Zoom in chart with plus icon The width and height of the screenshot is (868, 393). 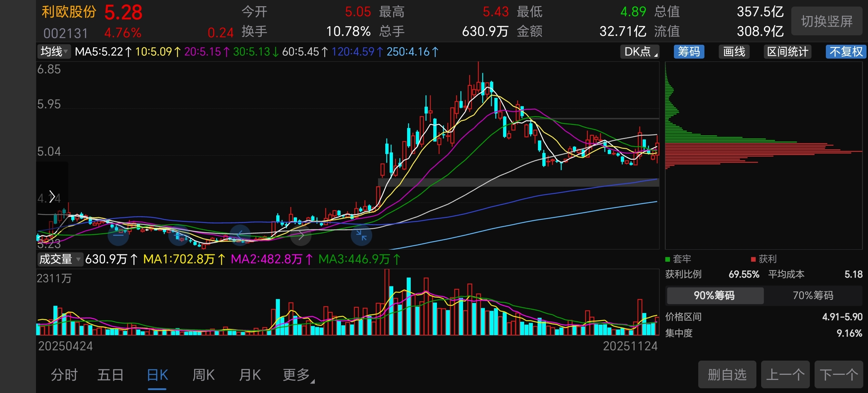click(x=179, y=235)
